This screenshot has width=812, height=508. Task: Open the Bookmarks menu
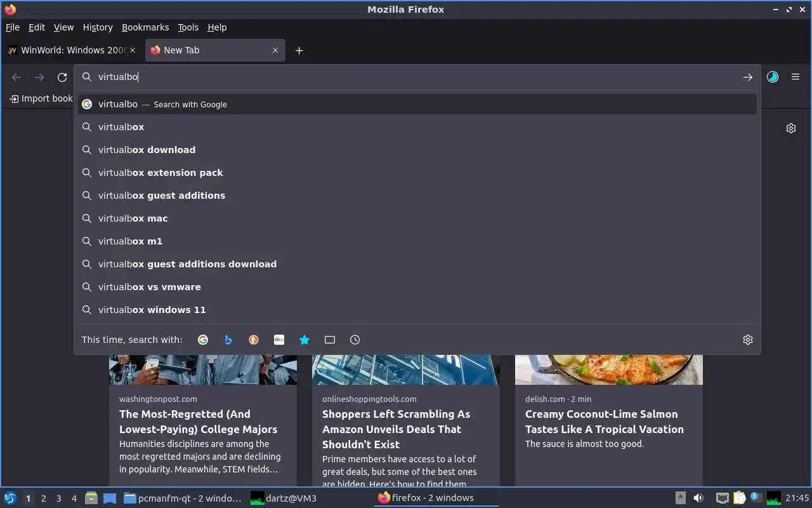pos(145,27)
